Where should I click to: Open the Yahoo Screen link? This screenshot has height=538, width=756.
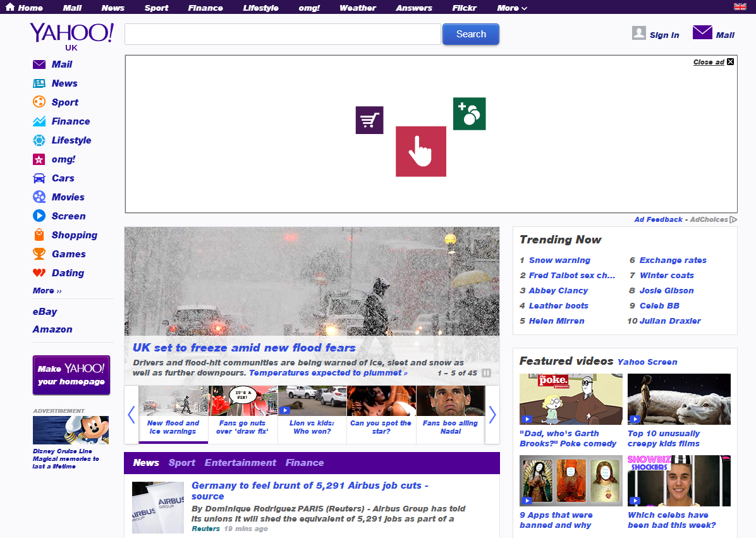[647, 362]
